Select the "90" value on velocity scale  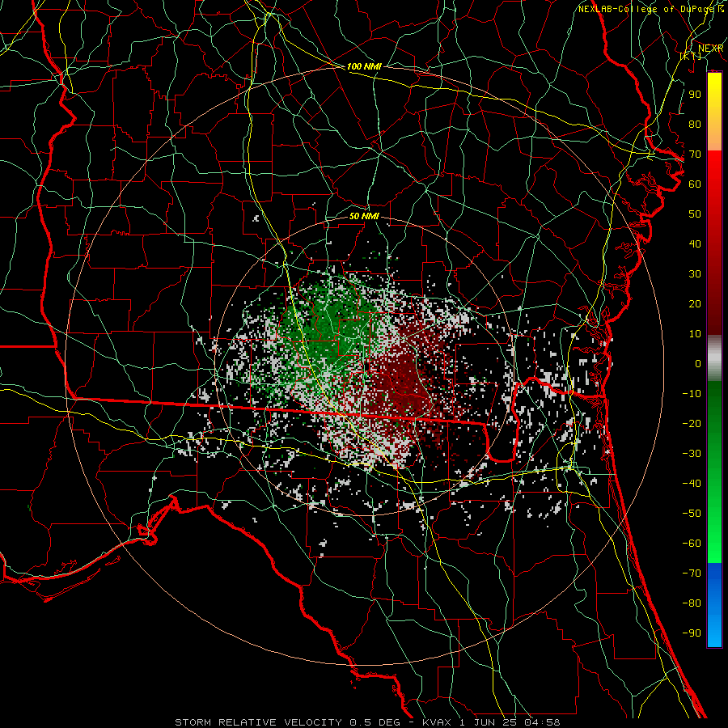pos(695,95)
